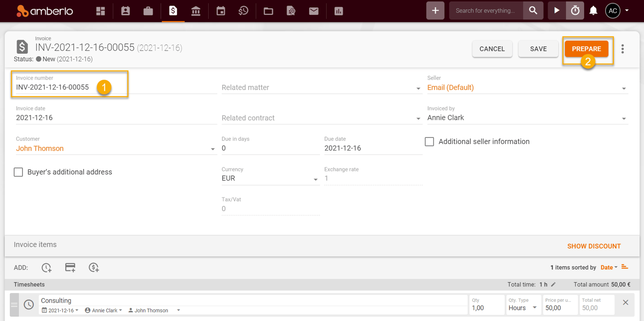This screenshot has width=644, height=321.
Task: Open the Calendar section from the navigation bar
Action: point(220,10)
